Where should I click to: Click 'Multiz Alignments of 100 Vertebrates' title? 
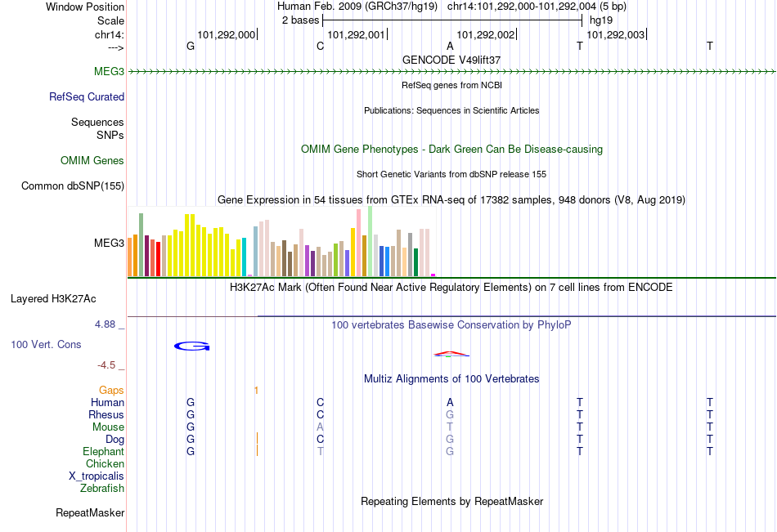tap(451, 379)
